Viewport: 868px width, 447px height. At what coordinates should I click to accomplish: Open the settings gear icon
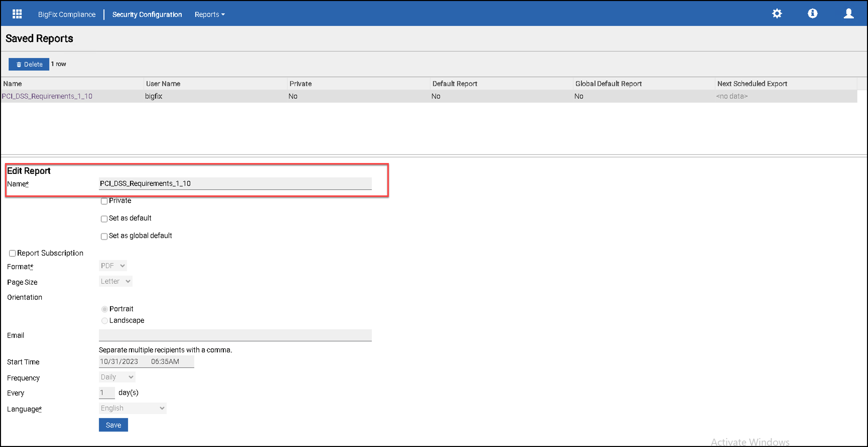pos(777,14)
